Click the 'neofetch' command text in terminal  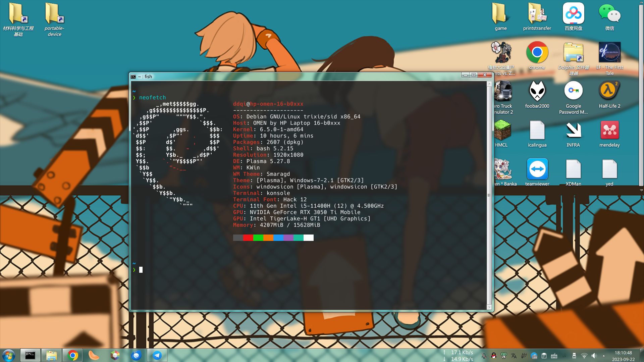point(153,98)
